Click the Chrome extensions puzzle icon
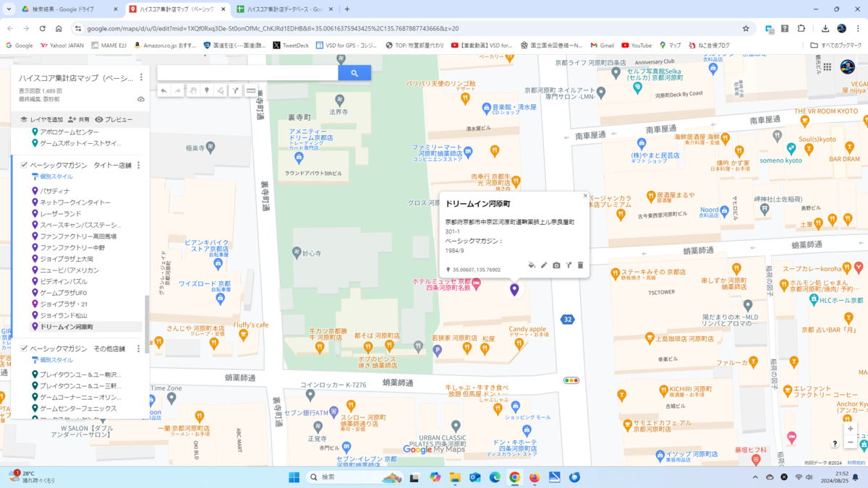 [x=801, y=28]
